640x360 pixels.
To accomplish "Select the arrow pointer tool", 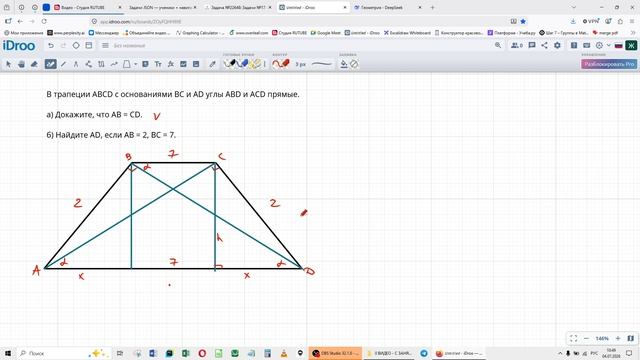I will click(x=9, y=64).
